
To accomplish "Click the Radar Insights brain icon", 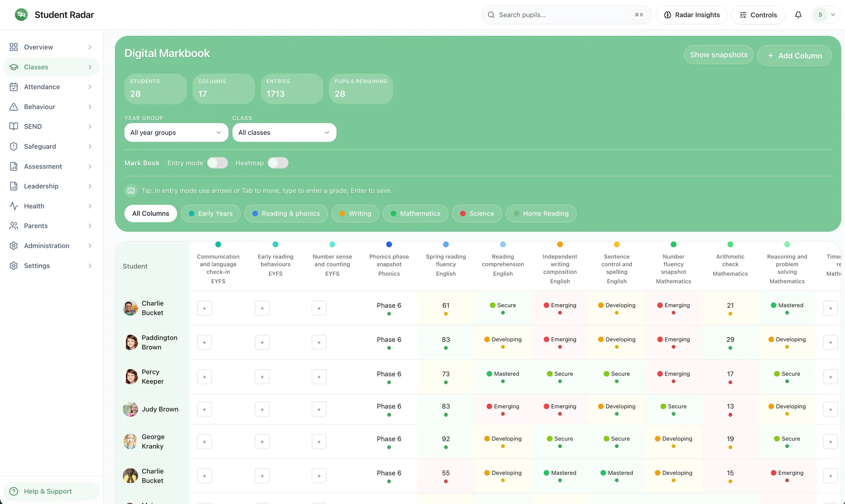I will pos(667,15).
